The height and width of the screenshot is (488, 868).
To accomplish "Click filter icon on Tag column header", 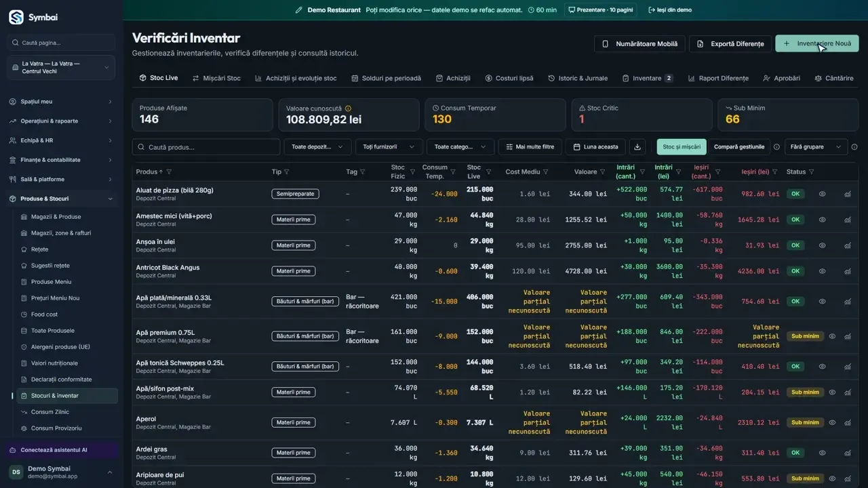I will click(x=363, y=172).
